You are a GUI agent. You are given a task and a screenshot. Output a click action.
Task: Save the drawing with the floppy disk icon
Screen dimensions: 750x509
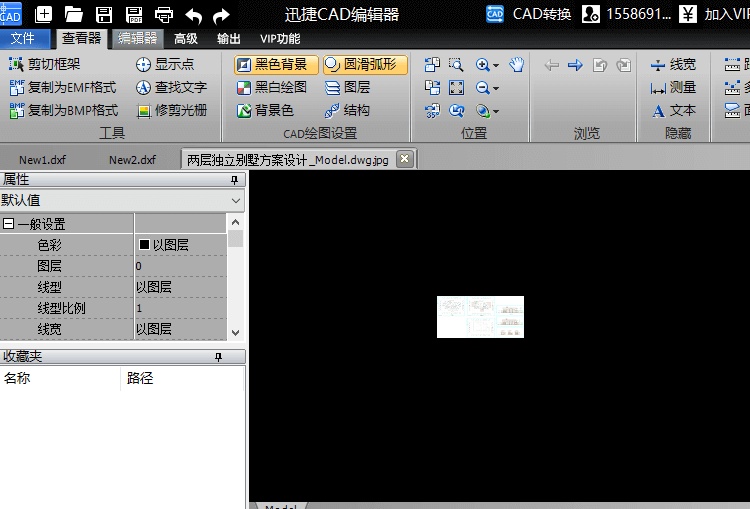pyautogui.click(x=104, y=15)
